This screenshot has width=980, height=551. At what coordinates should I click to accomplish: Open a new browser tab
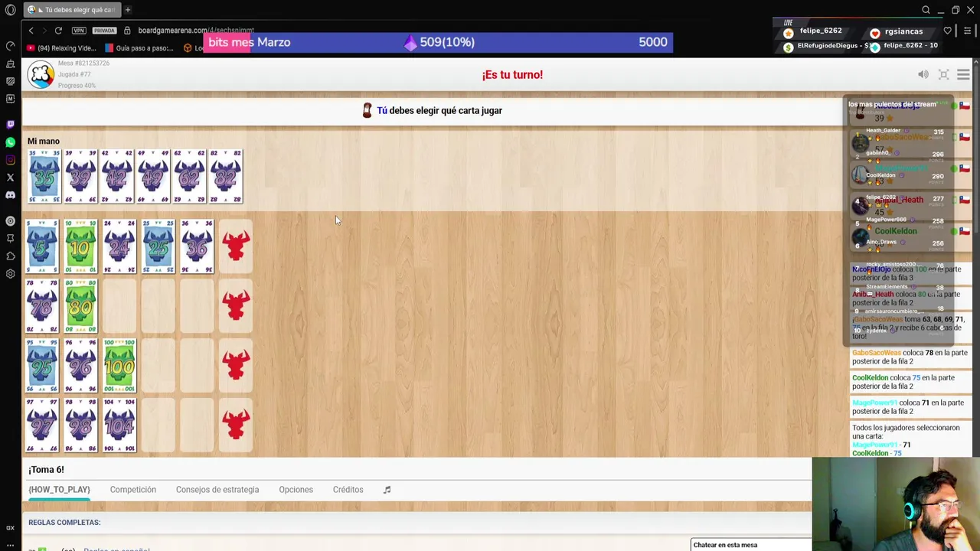(x=128, y=10)
